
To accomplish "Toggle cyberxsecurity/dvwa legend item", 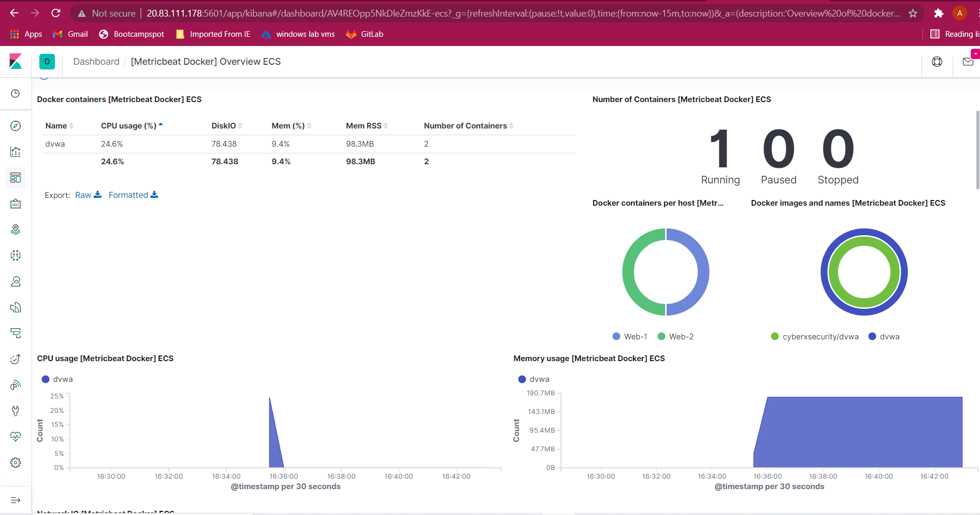I will tap(815, 336).
